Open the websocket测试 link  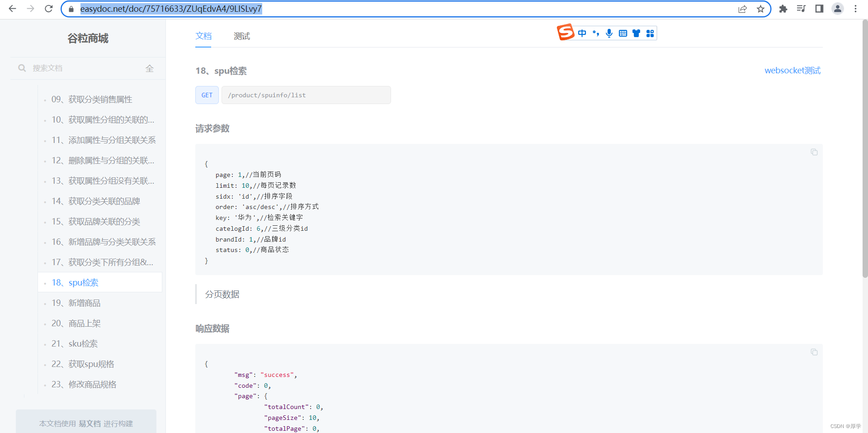pos(792,70)
